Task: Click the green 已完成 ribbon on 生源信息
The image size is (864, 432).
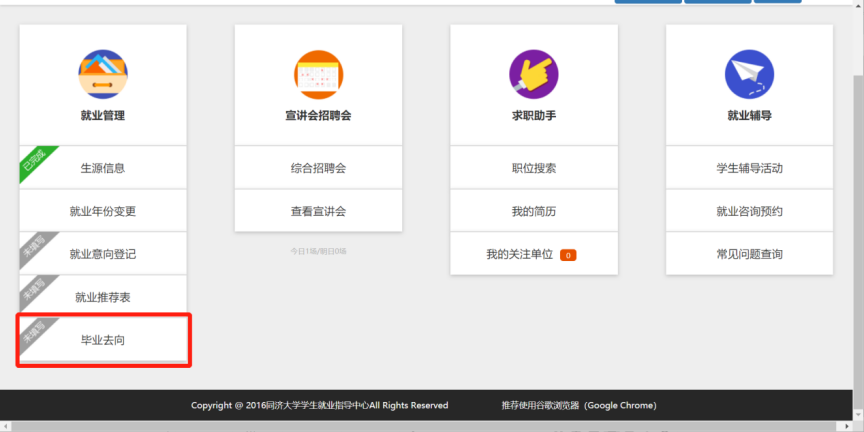Action: pyautogui.click(x=32, y=159)
